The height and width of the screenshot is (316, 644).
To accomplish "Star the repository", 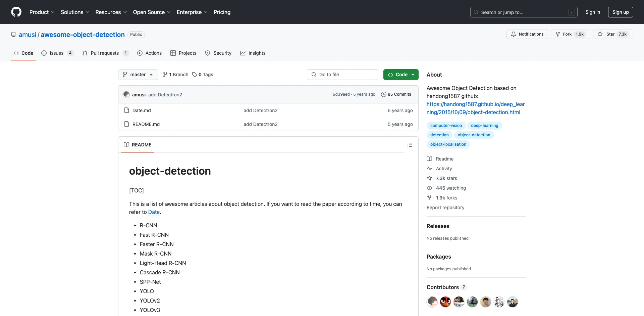I will 613,34.
